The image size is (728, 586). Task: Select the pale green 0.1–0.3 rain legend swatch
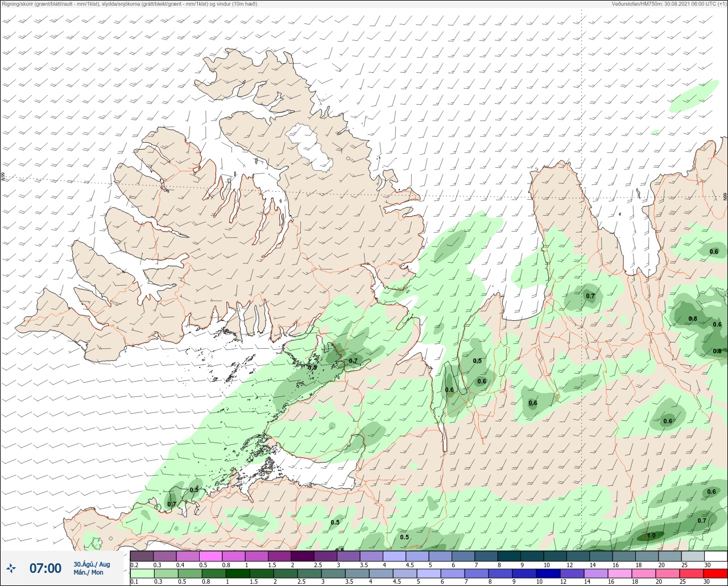click(x=142, y=573)
